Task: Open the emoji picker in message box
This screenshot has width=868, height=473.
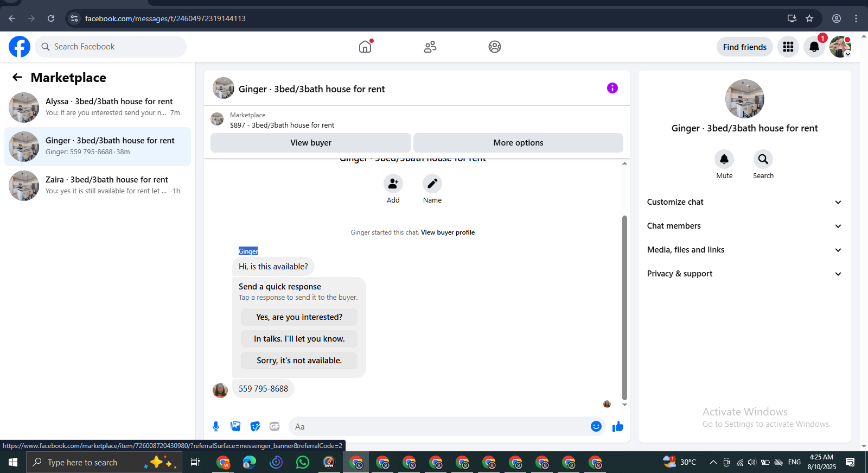Action: [596, 426]
